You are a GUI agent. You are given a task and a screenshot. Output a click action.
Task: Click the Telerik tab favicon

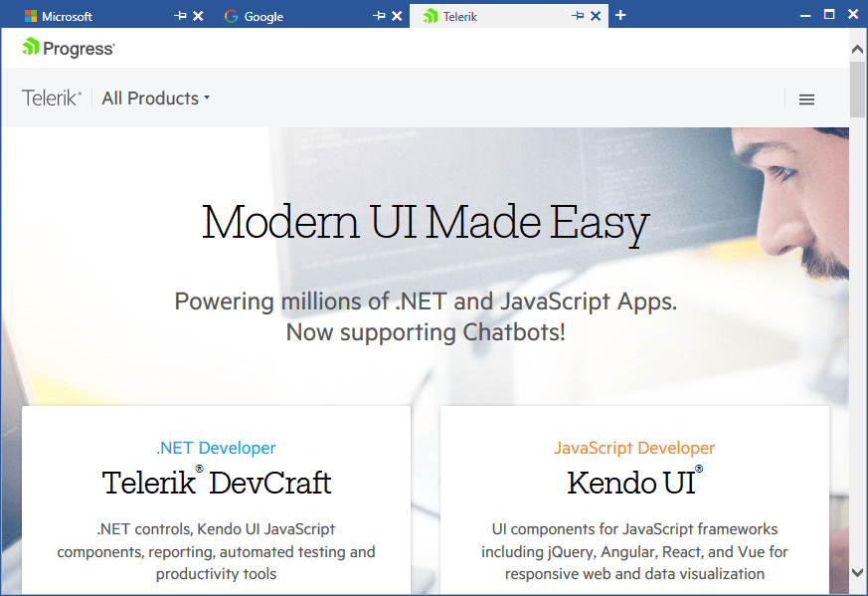click(431, 16)
